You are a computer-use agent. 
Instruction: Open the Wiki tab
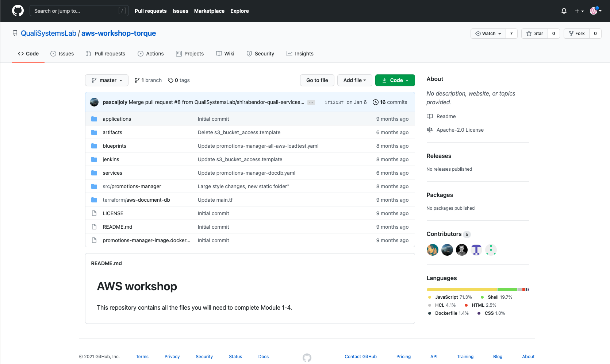225,54
